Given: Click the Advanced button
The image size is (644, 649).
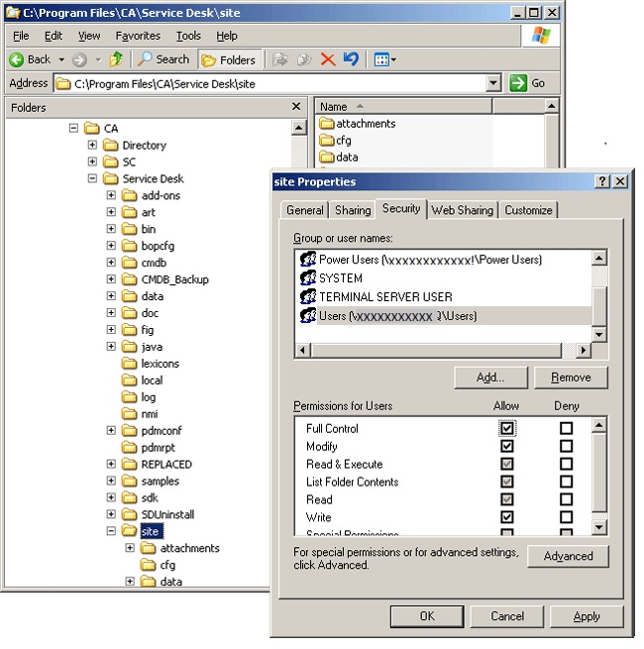Looking at the screenshot, I should coord(568,557).
